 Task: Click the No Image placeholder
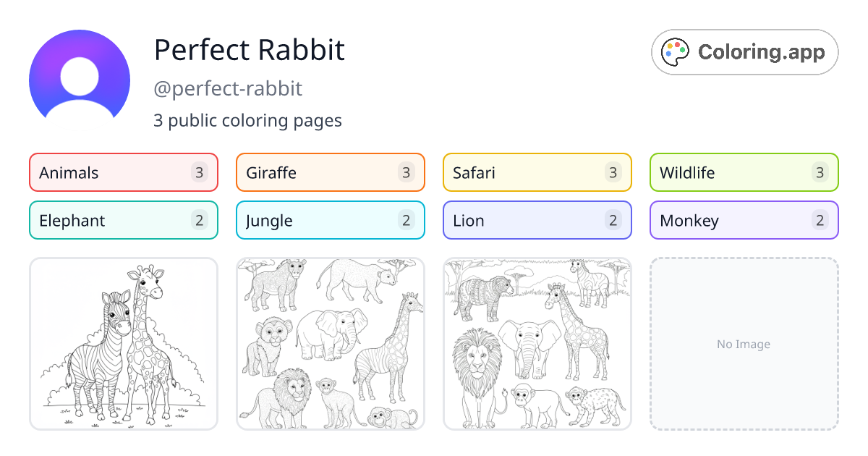point(744,344)
